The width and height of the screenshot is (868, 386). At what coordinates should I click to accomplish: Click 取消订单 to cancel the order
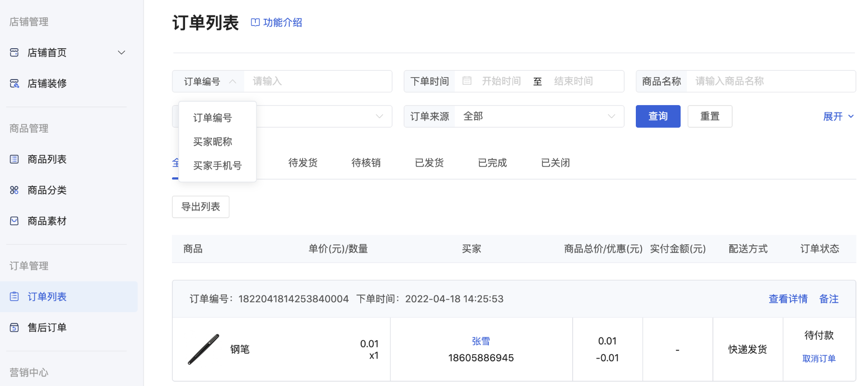(x=819, y=359)
